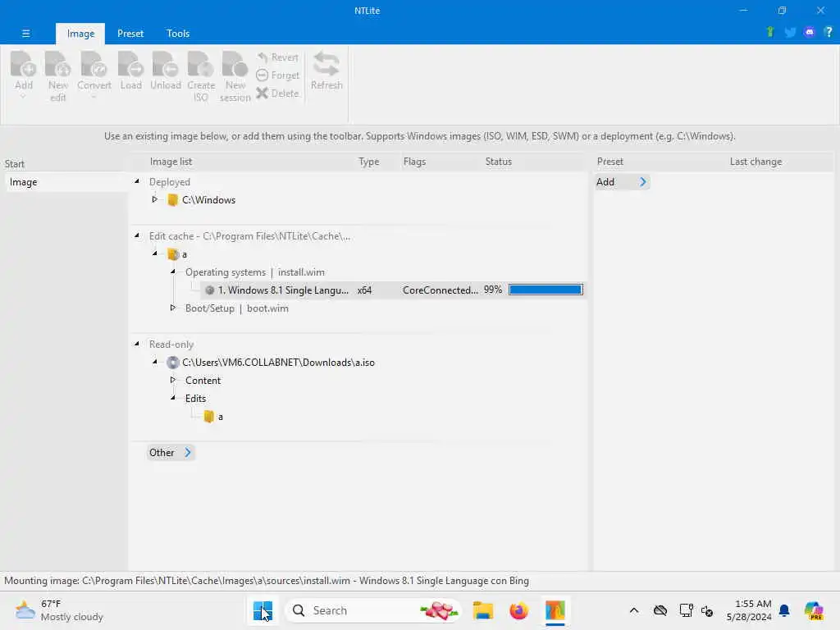Click the taskbar Search box
Viewport: 840px width, 630px height.
tap(373, 610)
